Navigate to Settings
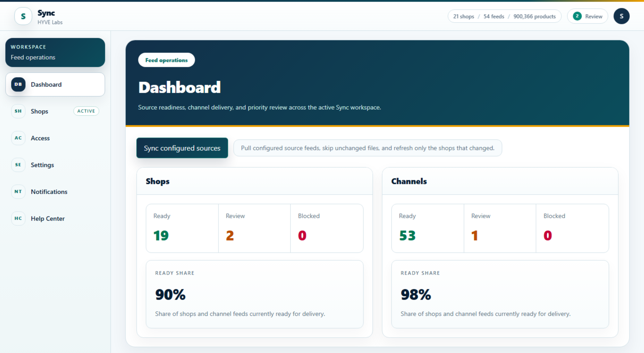The width and height of the screenshot is (644, 353). point(55,165)
